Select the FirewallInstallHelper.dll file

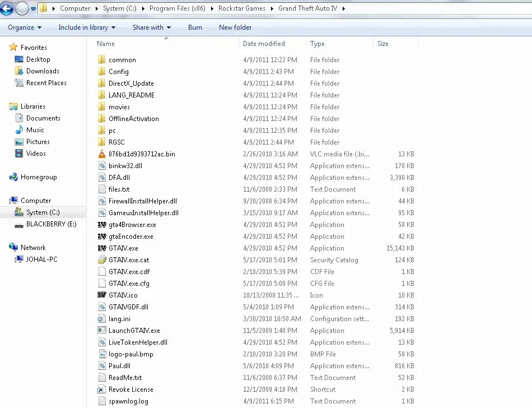click(142, 201)
